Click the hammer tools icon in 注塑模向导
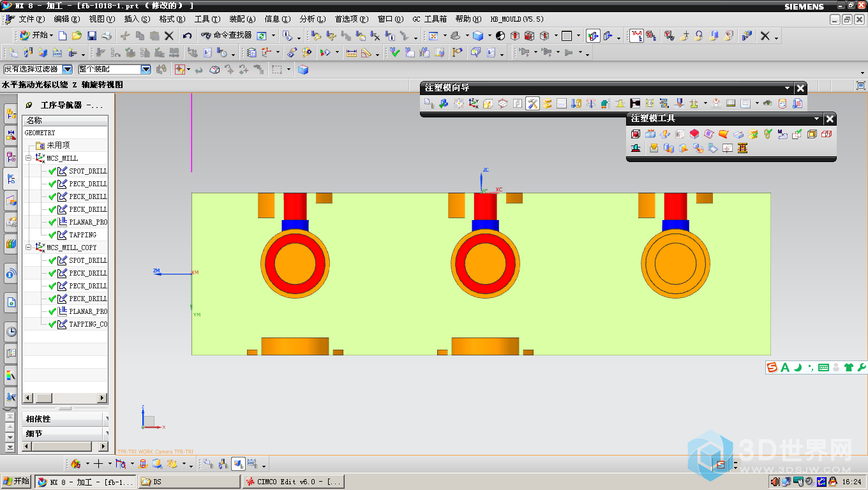 [x=533, y=103]
